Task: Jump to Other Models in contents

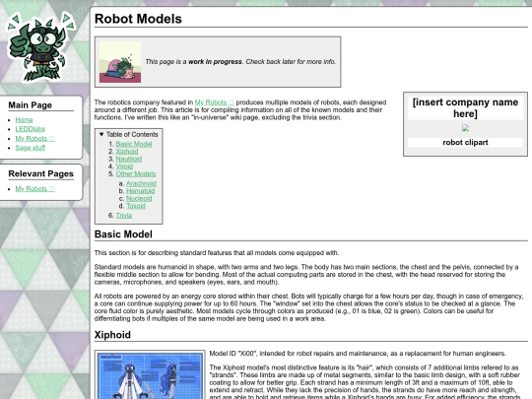Action: [x=136, y=173]
